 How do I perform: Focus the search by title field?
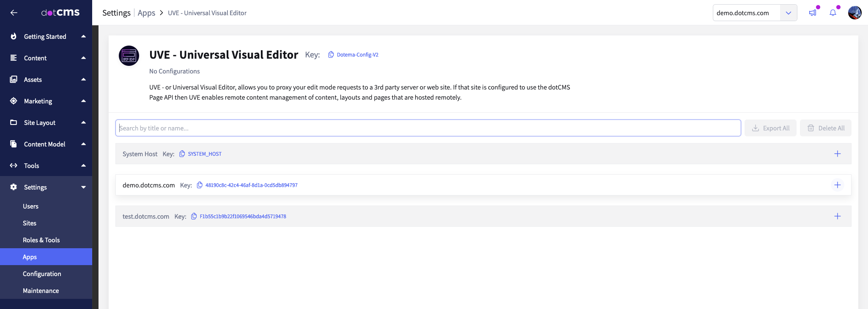(428, 128)
